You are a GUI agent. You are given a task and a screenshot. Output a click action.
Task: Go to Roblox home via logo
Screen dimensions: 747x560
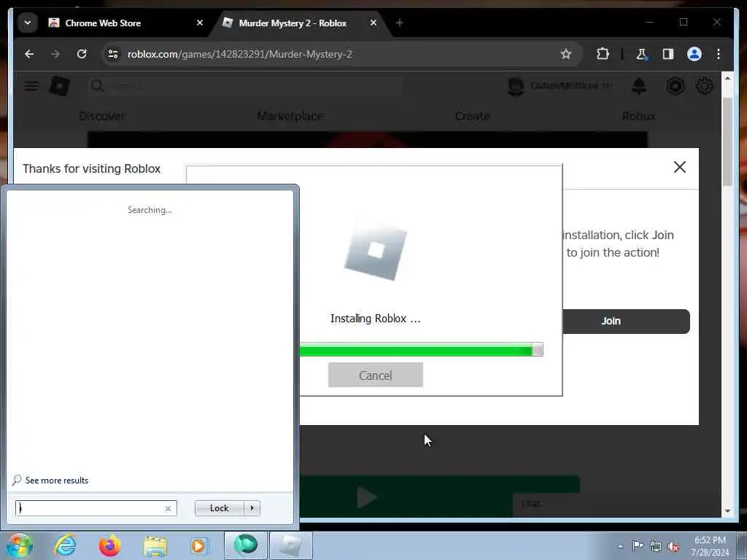pos(60,86)
